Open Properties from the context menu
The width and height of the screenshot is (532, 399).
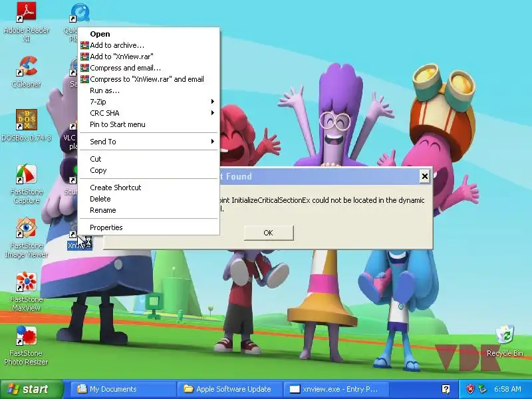(x=148, y=227)
